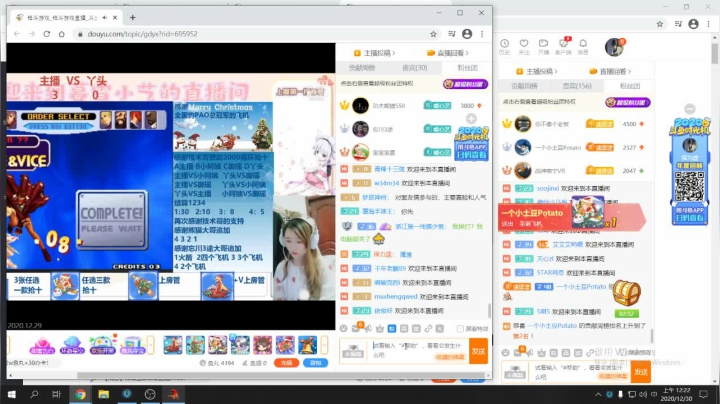
Task: Click the live stream video area
Action: tap(171, 186)
